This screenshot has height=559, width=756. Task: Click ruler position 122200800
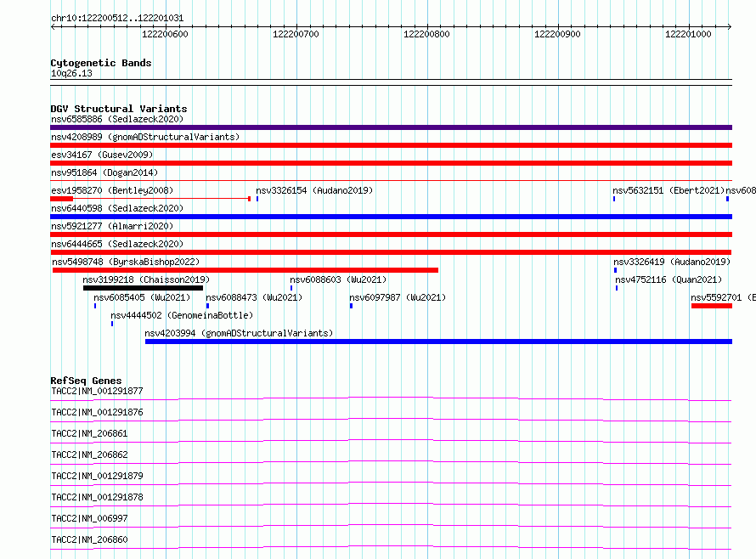pos(426,34)
